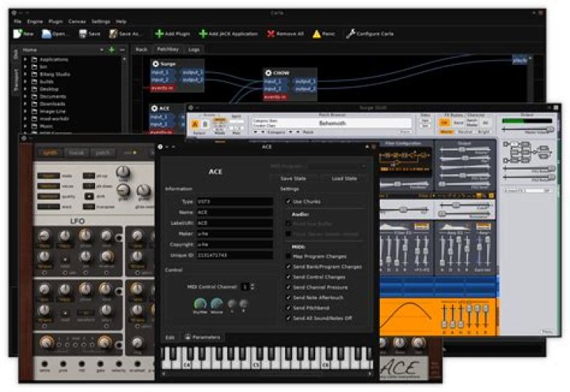The image size is (570, 392).
Task: Switch to the Logs tab
Action: (194, 49)
